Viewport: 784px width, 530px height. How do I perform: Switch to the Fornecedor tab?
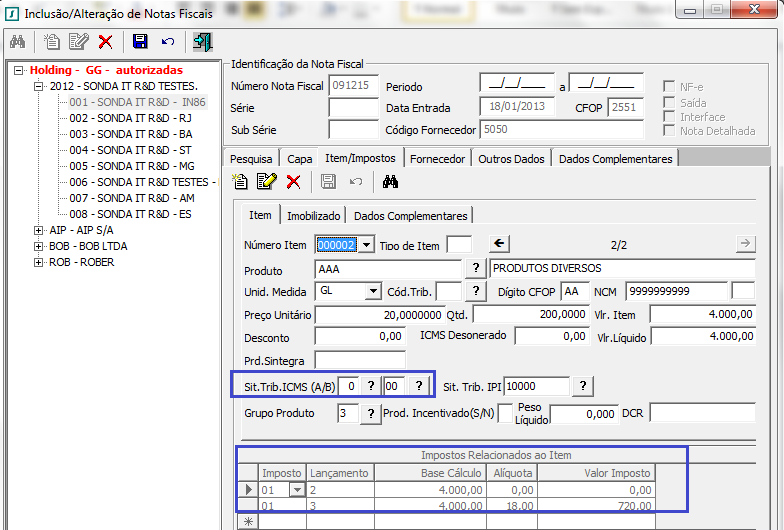(437, 158)
